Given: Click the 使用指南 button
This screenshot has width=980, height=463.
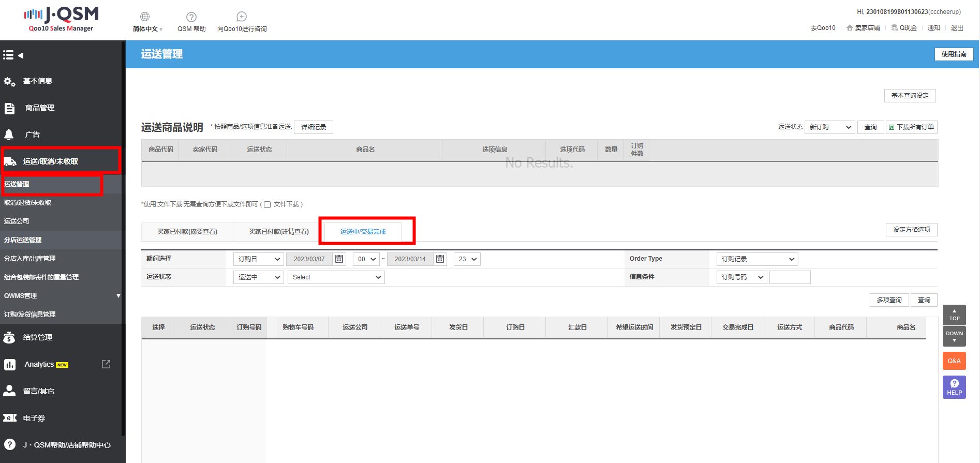Looking at the screenshot, I should point(954,54).
